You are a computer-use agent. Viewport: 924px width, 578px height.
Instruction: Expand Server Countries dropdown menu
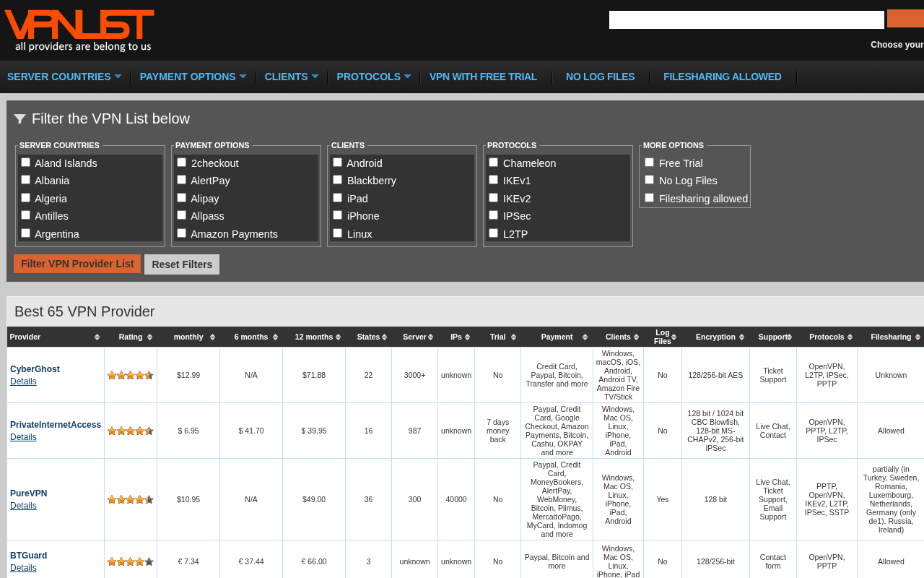tap(64, 77)
